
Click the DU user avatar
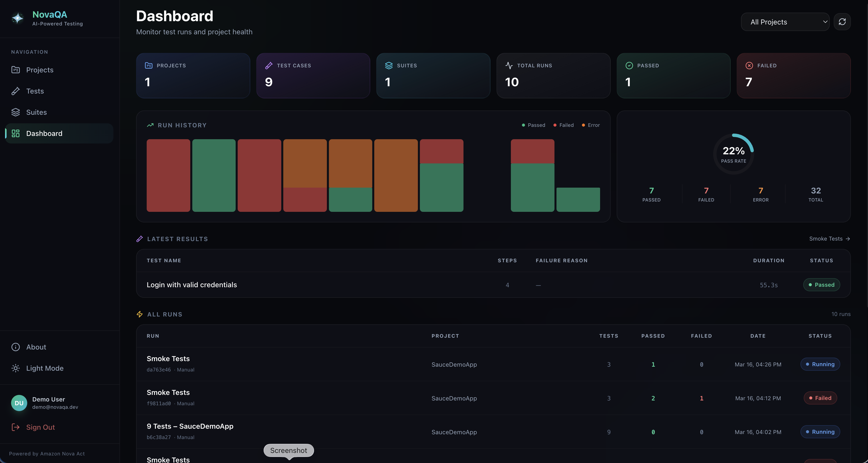tap(19, 403)
